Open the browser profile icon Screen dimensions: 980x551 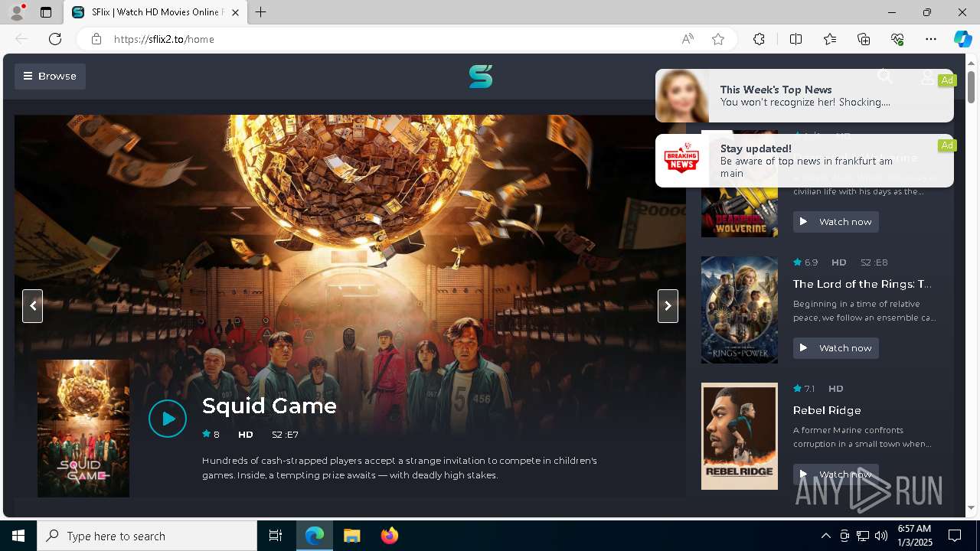click(16, 12)
